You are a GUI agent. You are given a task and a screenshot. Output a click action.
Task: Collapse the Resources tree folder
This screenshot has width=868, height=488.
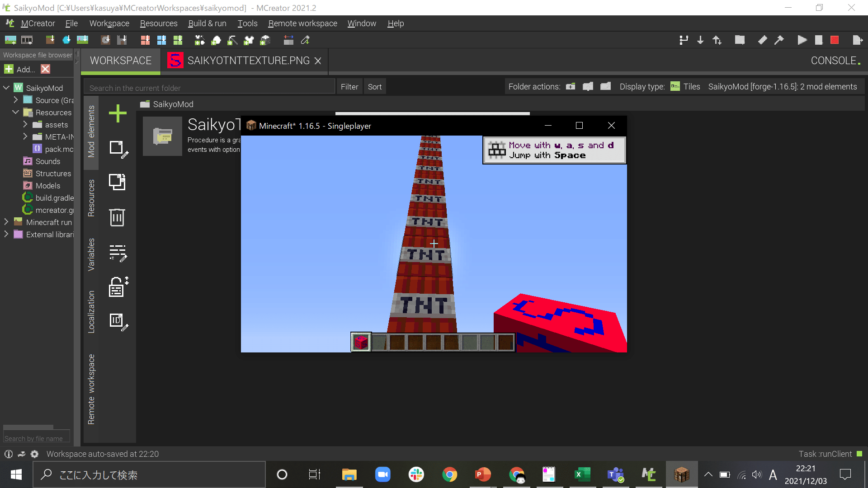tap(15, 112)
